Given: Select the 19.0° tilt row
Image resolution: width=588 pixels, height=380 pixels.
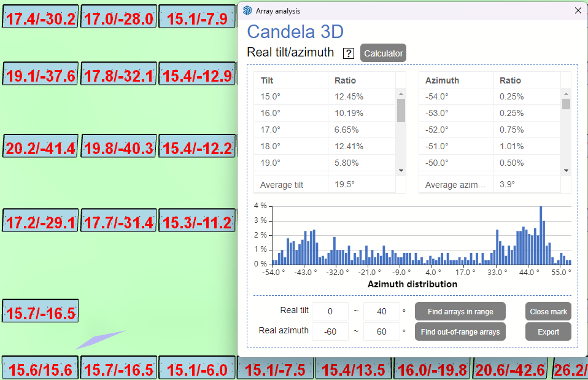Looking at the screenshot, I should click(325, 163).
